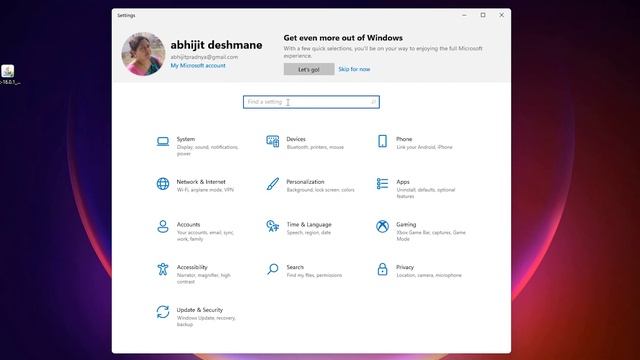The image size is (640, 360).
Task: Open the Time & Language title
Action: click(x=309, y=224)
